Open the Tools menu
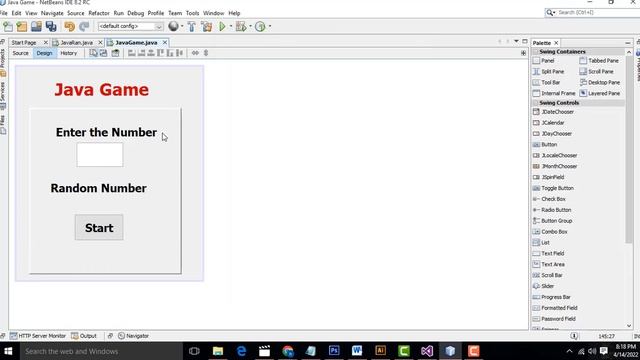Screen dimensions: 640x360 [192, 13]
